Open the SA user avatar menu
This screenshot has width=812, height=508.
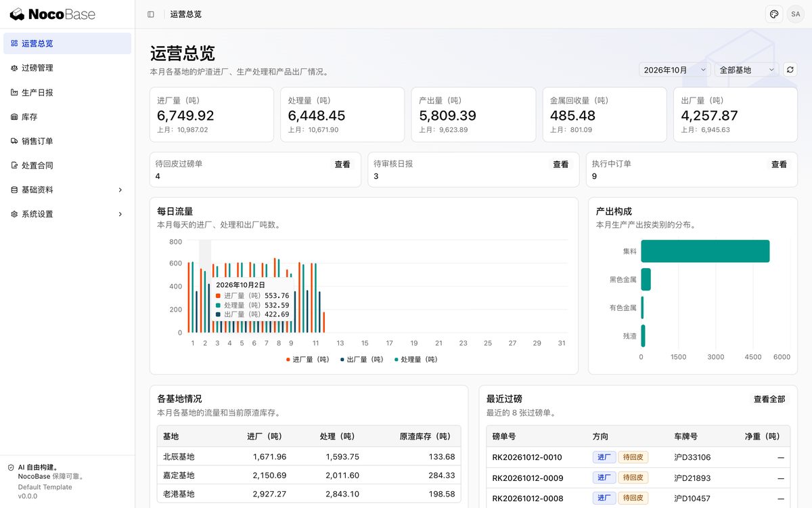point(796,14)
